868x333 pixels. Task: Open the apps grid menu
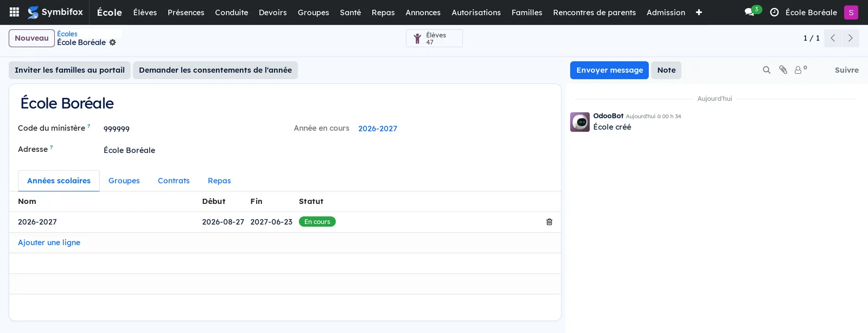[15, 12]
